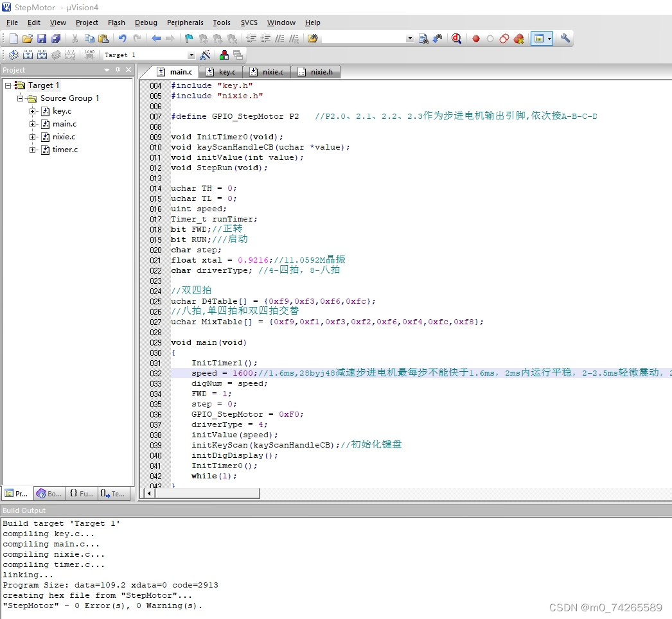Comment the selection with the // icon
This screenshot has height=619, width=672.
click(280, 39)
